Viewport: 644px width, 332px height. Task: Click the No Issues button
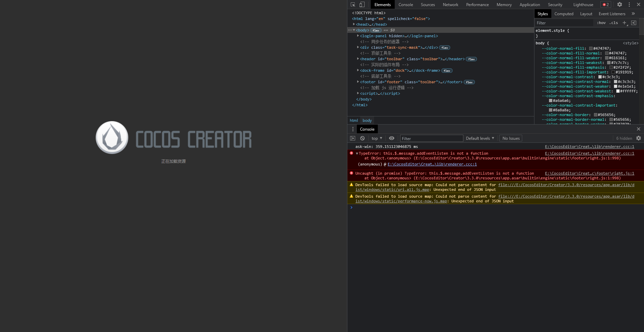click(511, 138)
